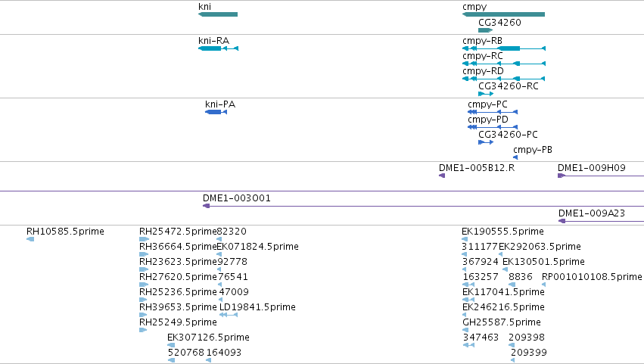Click the RH25249.5prime EST glyph
Screen dimensions: 644x364
pyautogui.click(x=143, y=330)
